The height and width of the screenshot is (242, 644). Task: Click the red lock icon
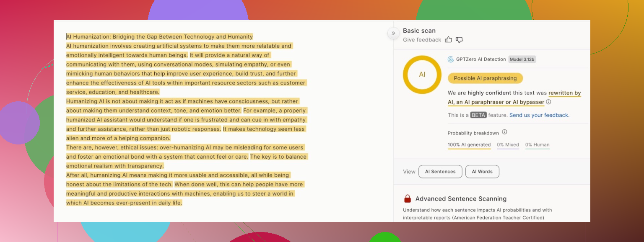point(407,199)
